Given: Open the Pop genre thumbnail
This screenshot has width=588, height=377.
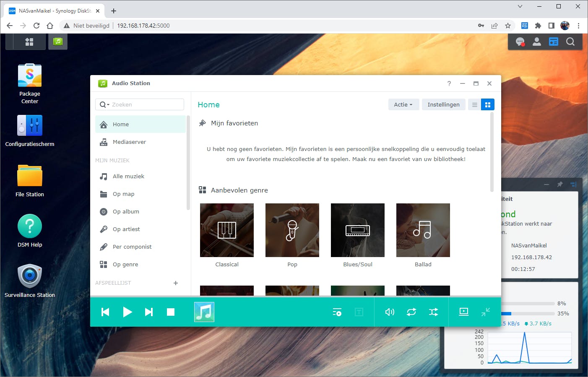Looking at the screenshot, I should [292, 230].
